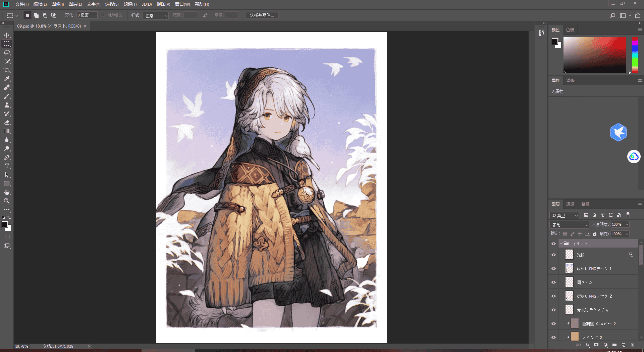Select the Quick Selection tool
The height and width of the screenshot is (352, 644).
tap(7, 61)
